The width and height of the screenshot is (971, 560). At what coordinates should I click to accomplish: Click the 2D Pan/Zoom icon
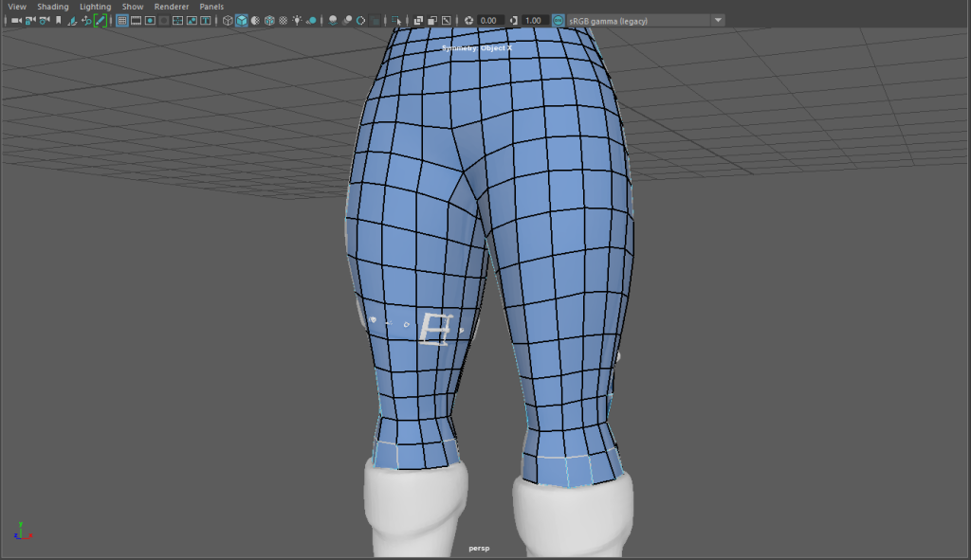coord(86,20)
